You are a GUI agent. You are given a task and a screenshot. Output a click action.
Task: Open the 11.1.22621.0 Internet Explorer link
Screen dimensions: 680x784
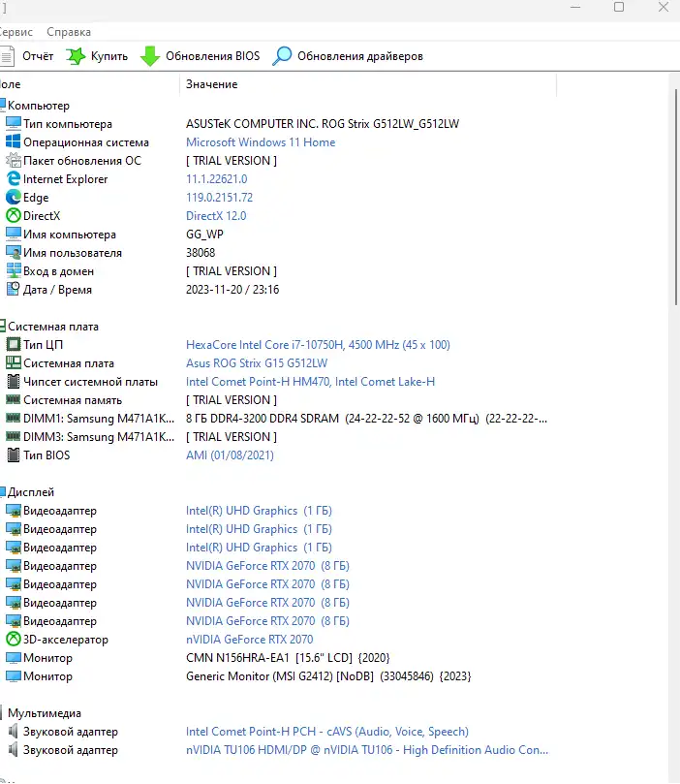pyautogui.click(x=216, y=179)
